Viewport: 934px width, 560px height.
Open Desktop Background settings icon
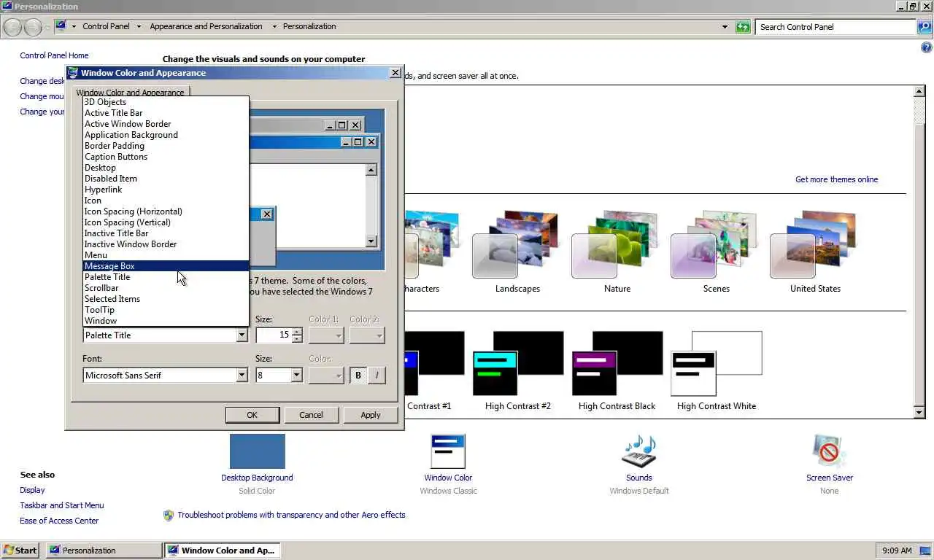[257, 451]
